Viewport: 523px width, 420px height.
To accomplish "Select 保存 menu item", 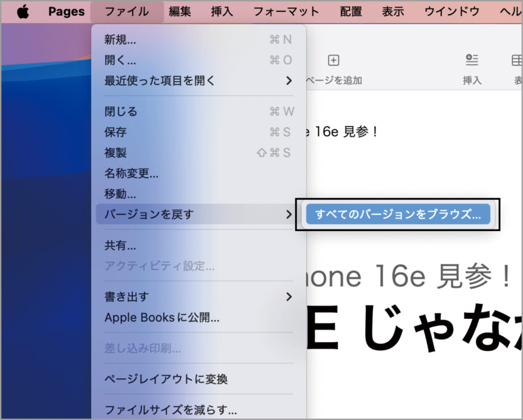I will (199, 132).
